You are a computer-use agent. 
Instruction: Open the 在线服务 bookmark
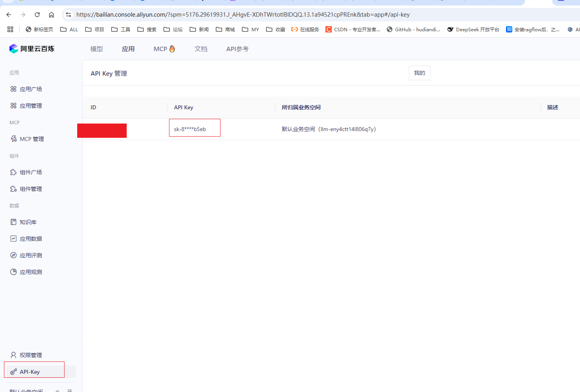pos(305,29)
